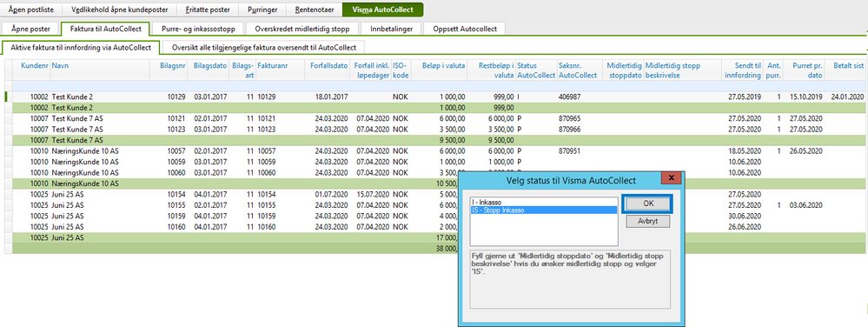The width and height of the screenshot is (868, 327).
Task: Click bilagsnr 10060 in the table
Action: point(176,172)
